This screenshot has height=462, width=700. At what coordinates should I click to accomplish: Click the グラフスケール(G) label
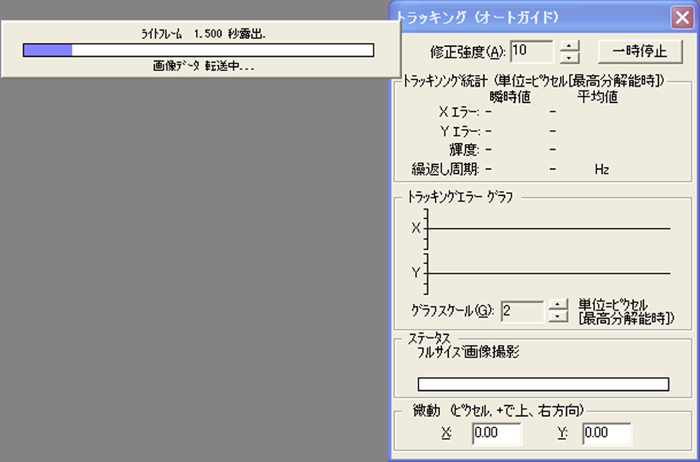pyautogui.click(x=453, y=311)
